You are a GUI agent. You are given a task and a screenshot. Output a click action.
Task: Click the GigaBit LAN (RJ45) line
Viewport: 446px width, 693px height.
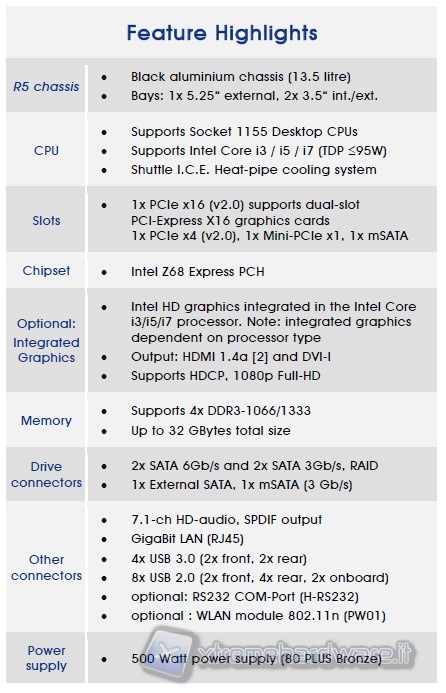tap(187, 539)
